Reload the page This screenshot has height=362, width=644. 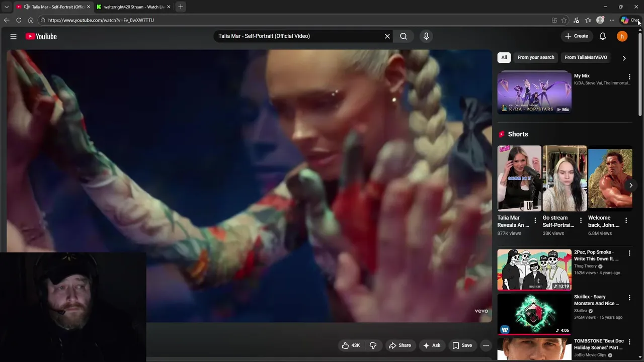pyautogui.click(x=19, y=20)
